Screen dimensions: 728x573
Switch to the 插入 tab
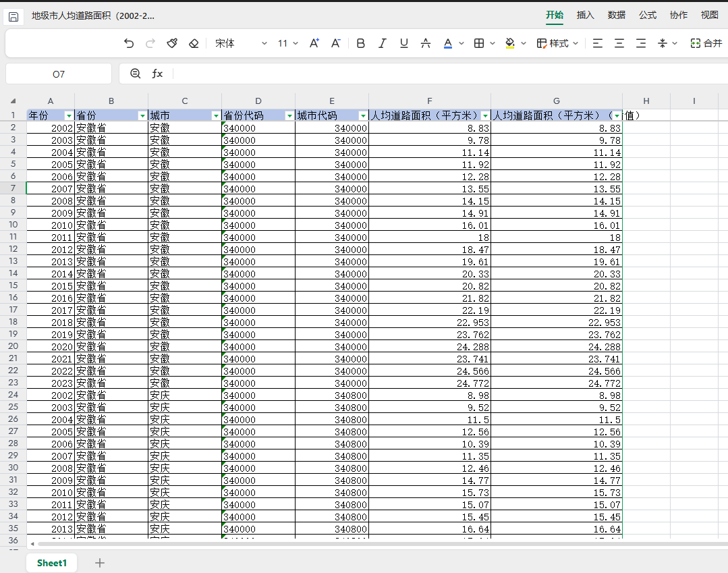click(585, 15)
